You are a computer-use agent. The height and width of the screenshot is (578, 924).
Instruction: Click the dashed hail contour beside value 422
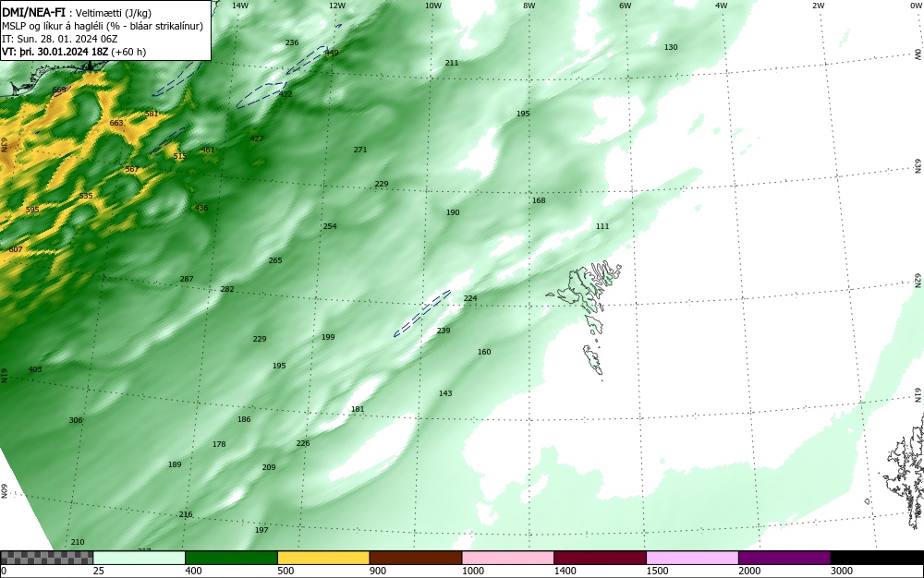[261, 95]
